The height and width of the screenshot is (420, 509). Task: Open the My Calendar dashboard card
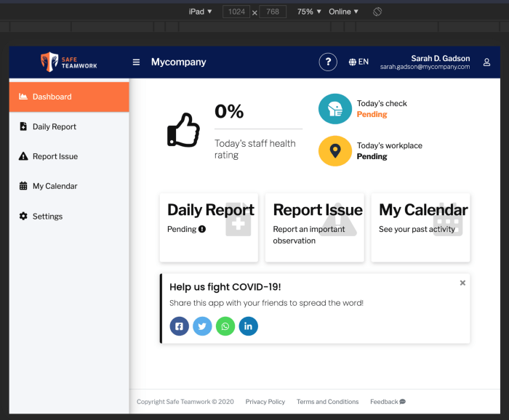(420, 227)
